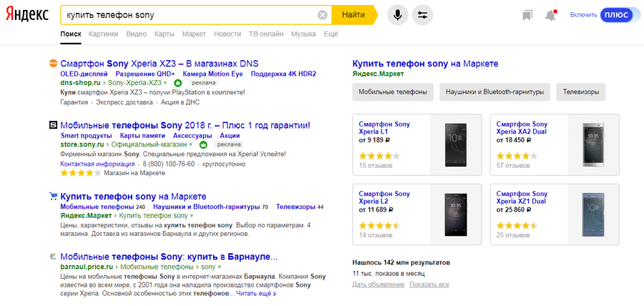Click the Xperia L1 phone thumbnail
The image size is (644, 306).
tap(456, 145)
